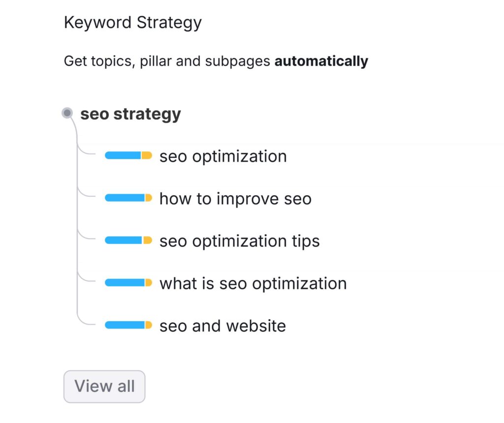
Task: Click the yellow bar tip beside "what is seo optimization"
Action: tap(148, 283)
